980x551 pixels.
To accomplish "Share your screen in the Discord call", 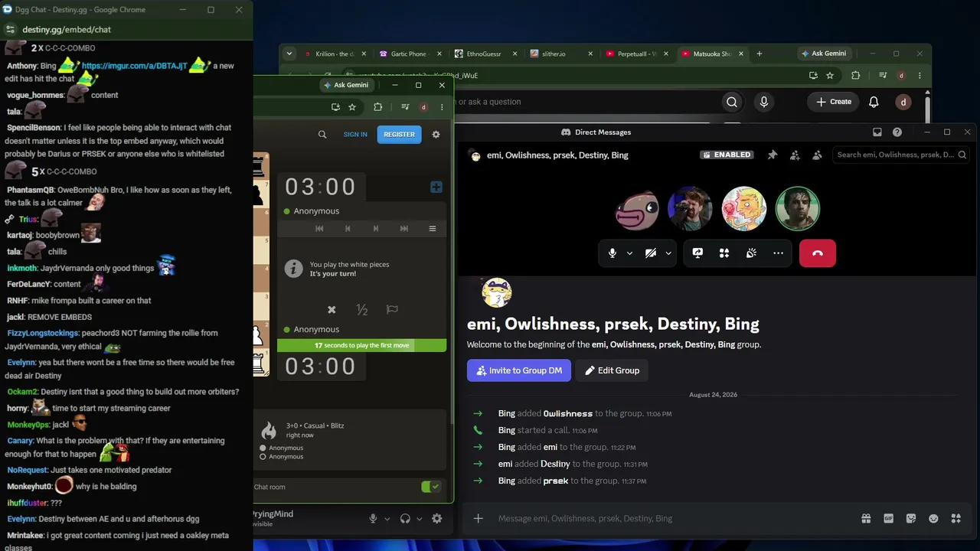I will 697,253.
